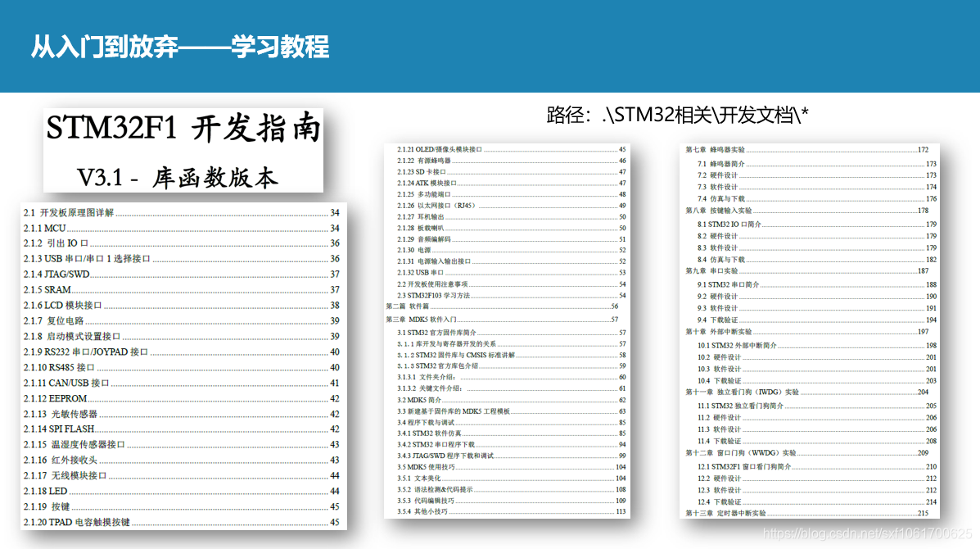Select the entry '2.1.10 RS485 接口'
This screenshot has width=980, height=549.
point(181,368)
